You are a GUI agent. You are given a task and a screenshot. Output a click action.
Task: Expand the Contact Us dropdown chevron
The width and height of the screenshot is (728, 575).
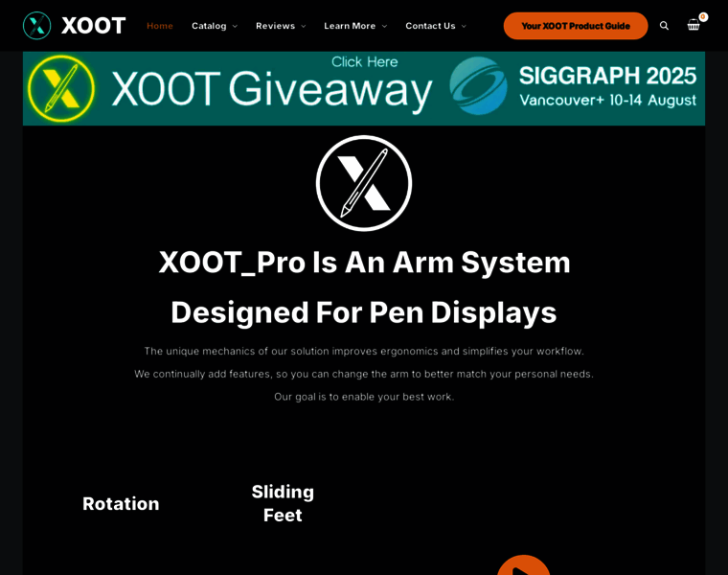pos(464,27)
